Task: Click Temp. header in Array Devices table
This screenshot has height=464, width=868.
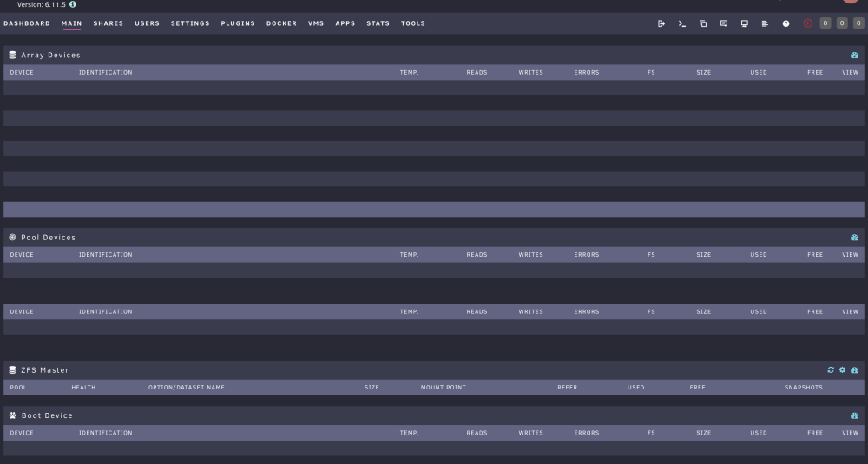Action: coord(409,73)
